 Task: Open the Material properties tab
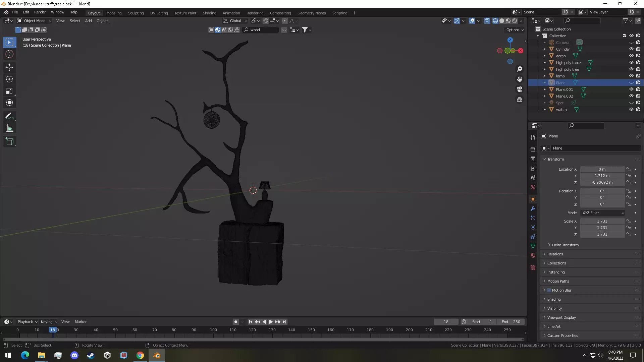click(x=533, y=255)
